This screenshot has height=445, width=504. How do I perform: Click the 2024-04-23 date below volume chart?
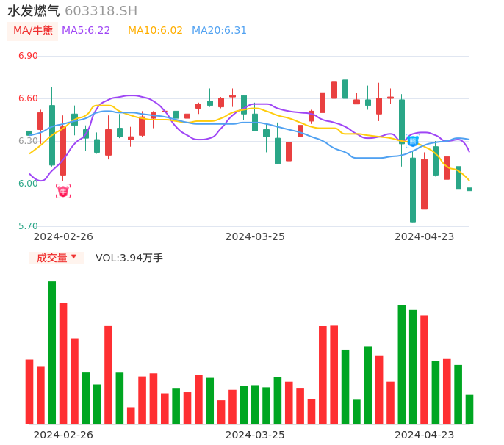point(425,435)
